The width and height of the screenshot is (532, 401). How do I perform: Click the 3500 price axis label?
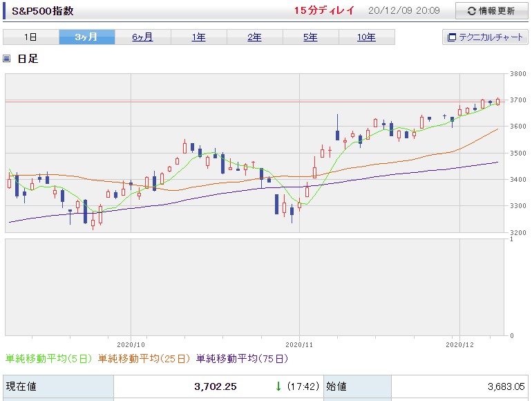[517, 153]
